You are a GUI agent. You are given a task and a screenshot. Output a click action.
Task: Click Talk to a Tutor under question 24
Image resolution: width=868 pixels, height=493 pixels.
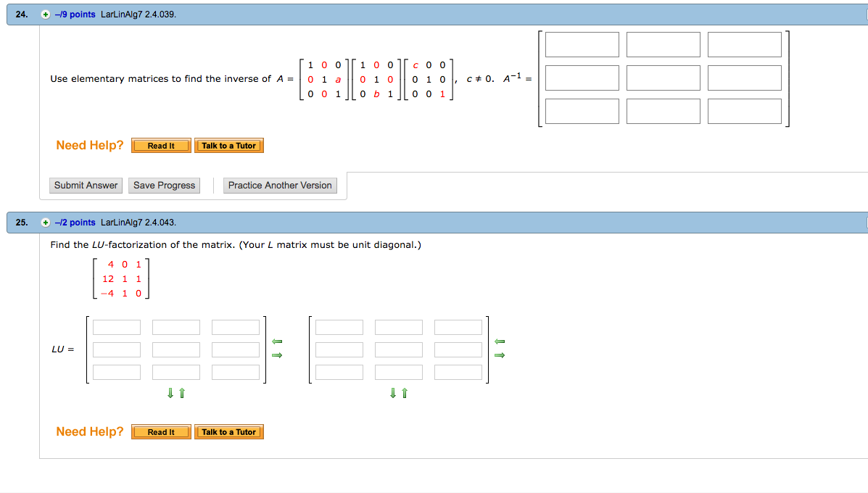229,145
